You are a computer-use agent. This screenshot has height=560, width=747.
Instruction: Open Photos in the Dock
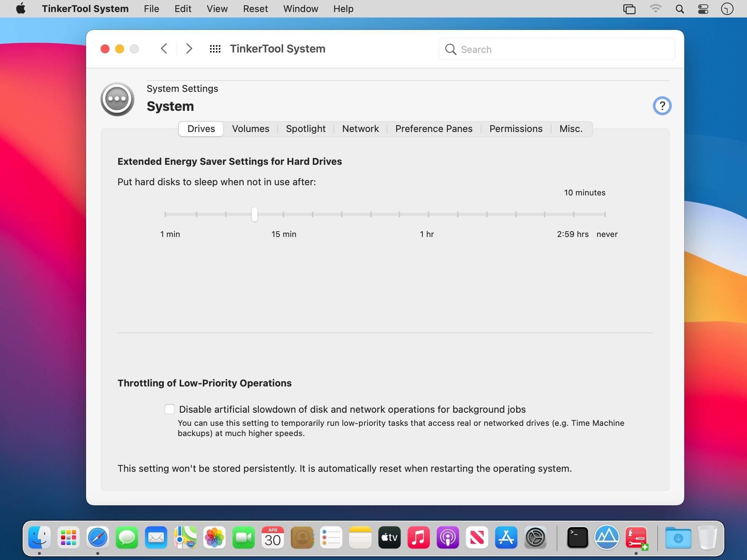(214, 537)
